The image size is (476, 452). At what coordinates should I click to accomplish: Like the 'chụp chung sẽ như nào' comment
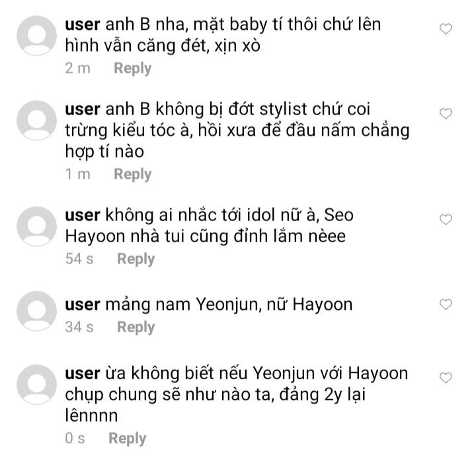(446, 378)
